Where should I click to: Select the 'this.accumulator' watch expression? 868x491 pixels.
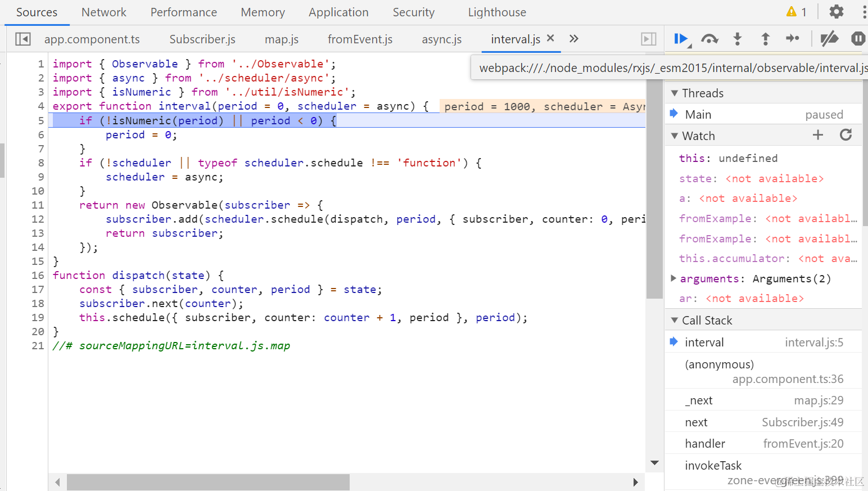point(768,258)
